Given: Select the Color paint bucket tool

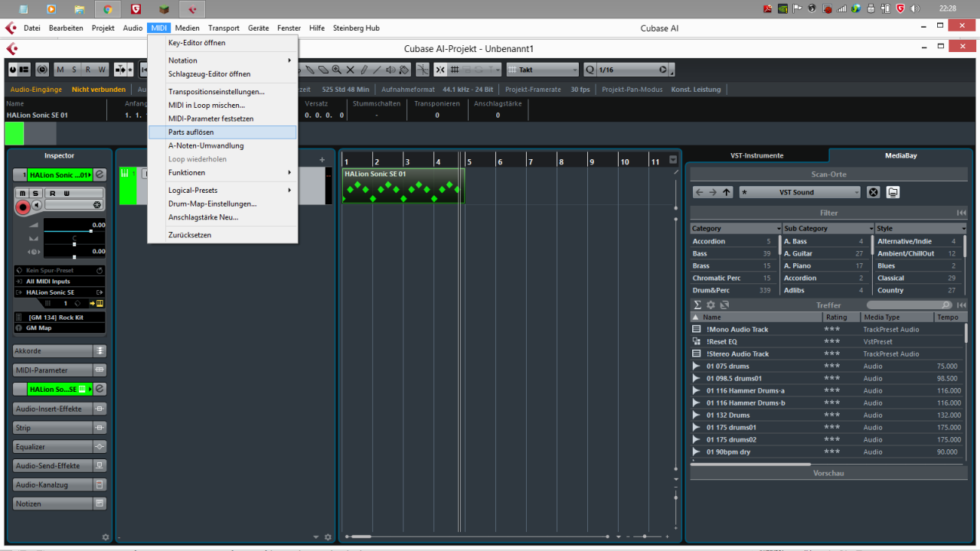Looking at the screenshot, I should [x=403, y=70].
